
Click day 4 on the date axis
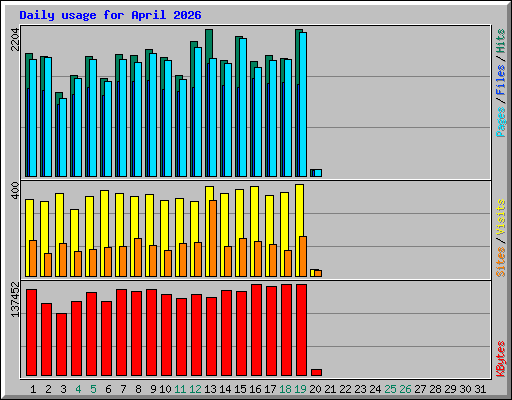click(x=78, y=389)
